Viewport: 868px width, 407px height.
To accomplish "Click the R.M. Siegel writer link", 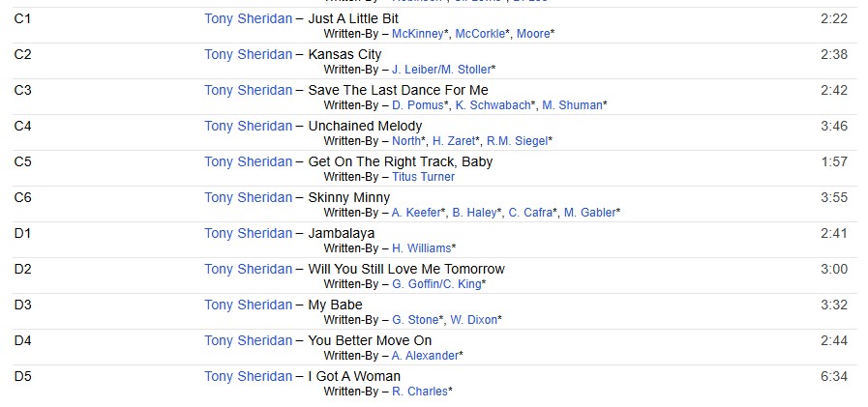I will (517, 141).
